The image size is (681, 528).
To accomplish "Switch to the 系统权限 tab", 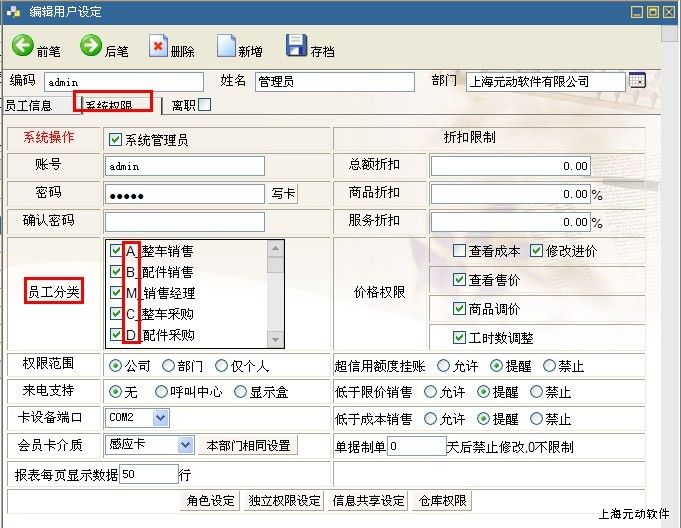I will click(x=112, y=104).
